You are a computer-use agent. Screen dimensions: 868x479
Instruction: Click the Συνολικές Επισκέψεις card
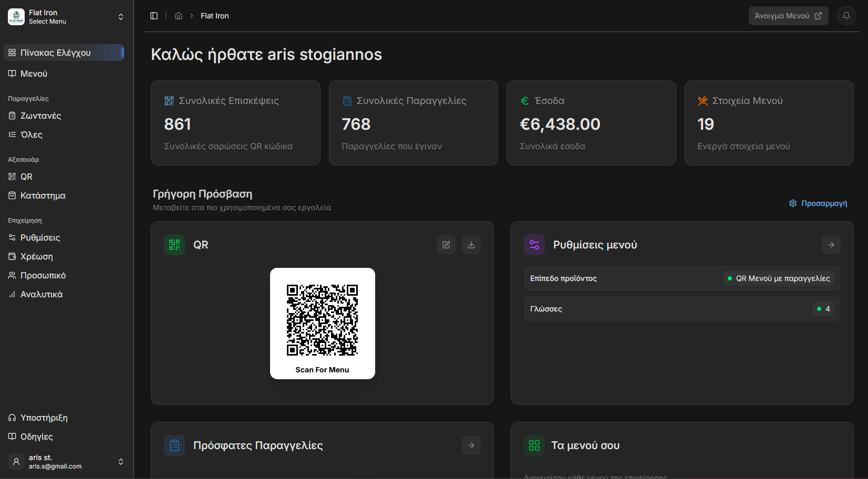coord(235,123)
